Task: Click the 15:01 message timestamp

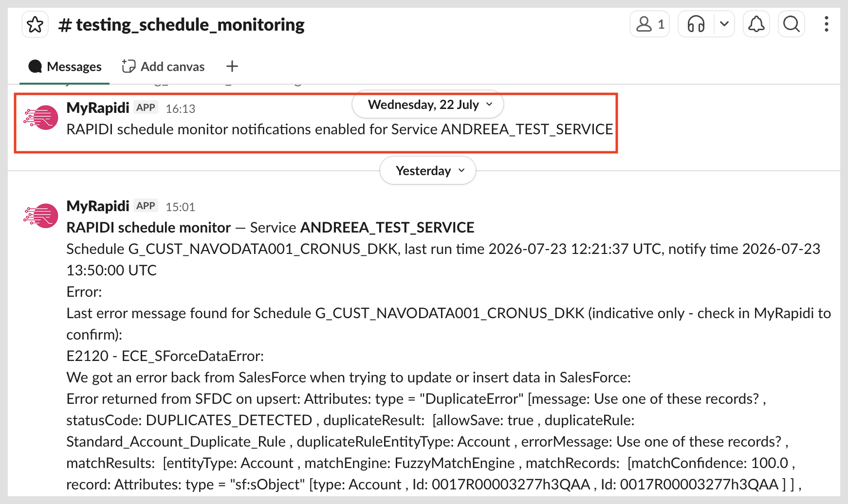Action: (180, 207)
